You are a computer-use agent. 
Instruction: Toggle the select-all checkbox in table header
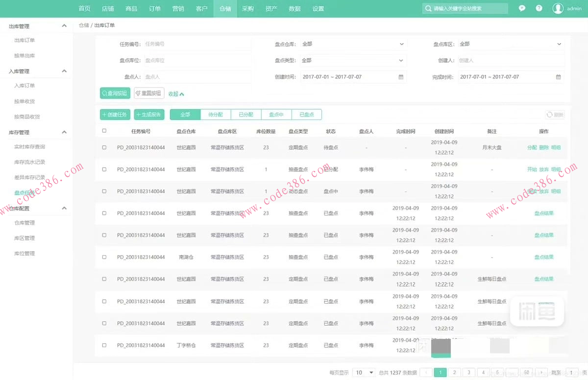click(104, 131)
